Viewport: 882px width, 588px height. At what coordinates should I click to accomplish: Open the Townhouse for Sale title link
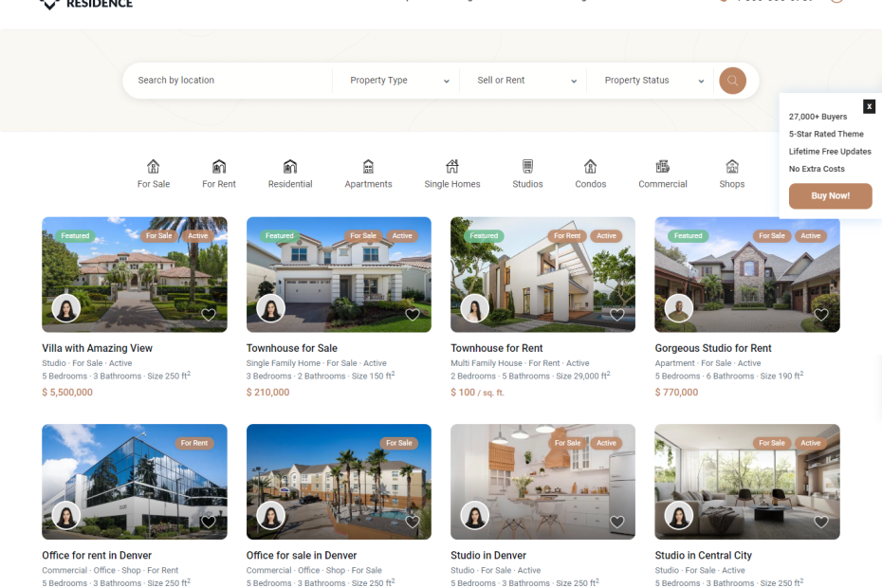(292, 348)
